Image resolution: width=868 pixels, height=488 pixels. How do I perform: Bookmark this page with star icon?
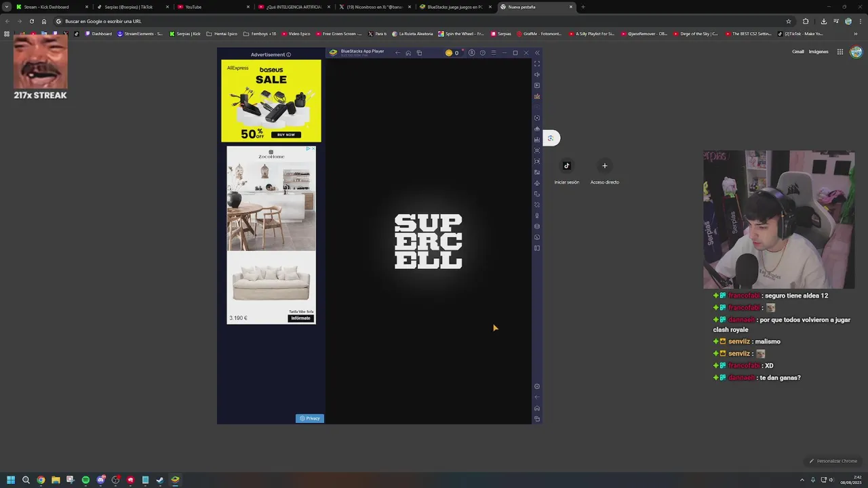[x=789, y=21]
